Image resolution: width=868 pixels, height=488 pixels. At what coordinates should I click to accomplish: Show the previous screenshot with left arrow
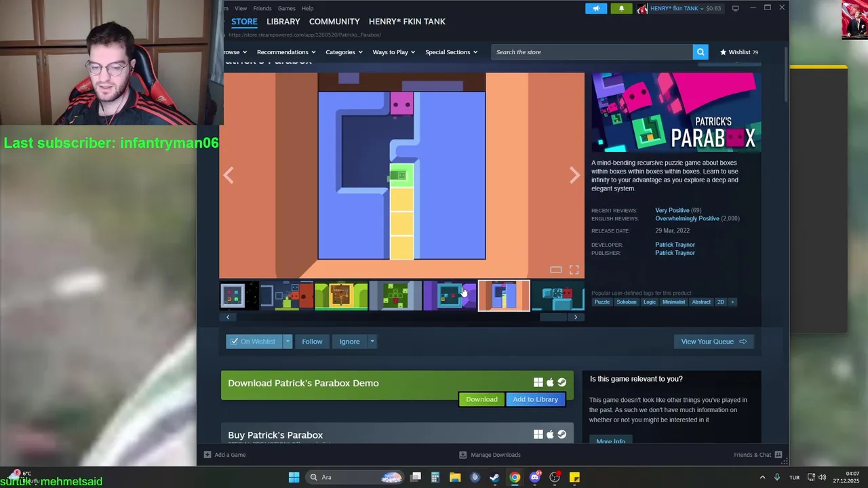pyautogui.click(x=229, y=176)
